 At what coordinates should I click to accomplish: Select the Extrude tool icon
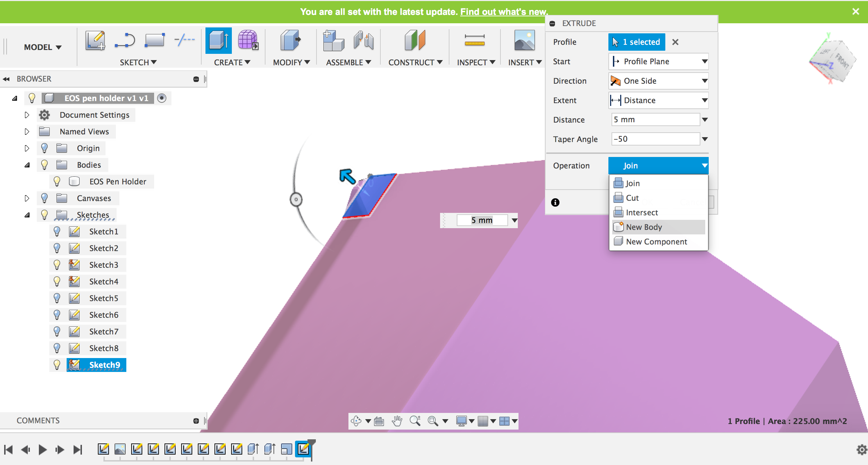pyautogui.click(x=218, y=41)
